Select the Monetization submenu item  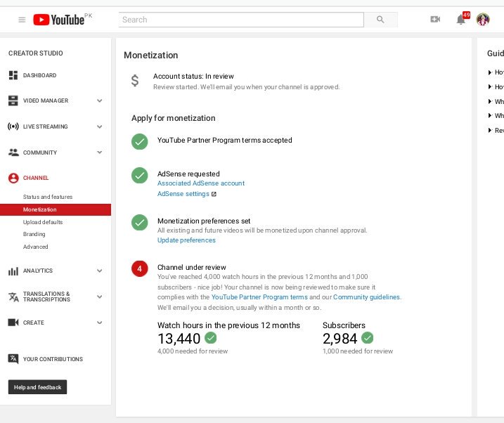[56, 209]
